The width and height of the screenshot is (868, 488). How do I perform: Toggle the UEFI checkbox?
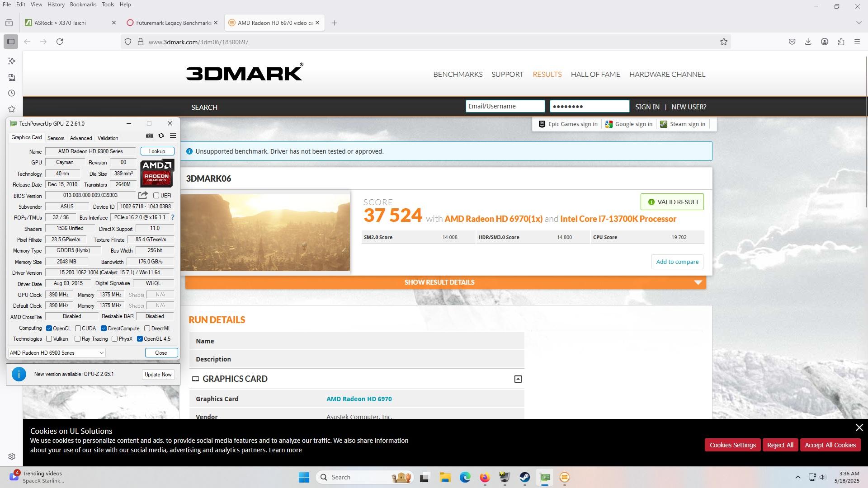156,196
